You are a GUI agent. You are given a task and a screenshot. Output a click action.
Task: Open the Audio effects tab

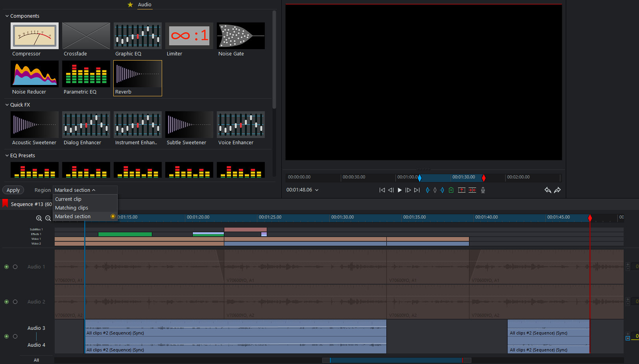tap(144, 5)
